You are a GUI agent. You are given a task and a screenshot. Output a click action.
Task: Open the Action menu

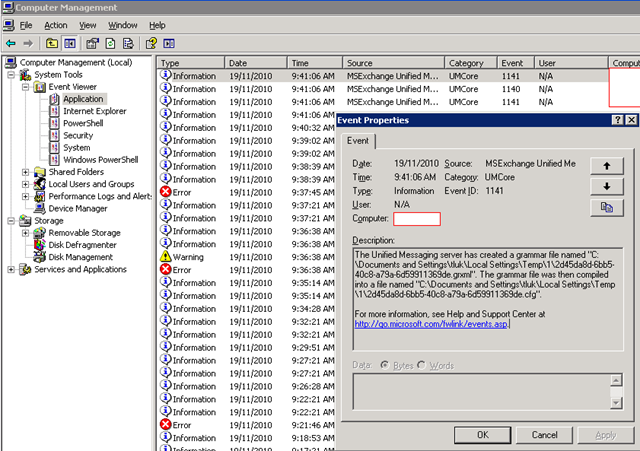coord(56,24)
